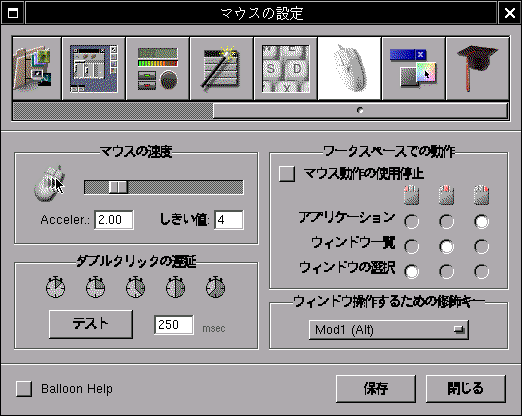This screenshot has height=416, width=522.
Task: Click the テスト double-click test button
Action: (91, 324)
